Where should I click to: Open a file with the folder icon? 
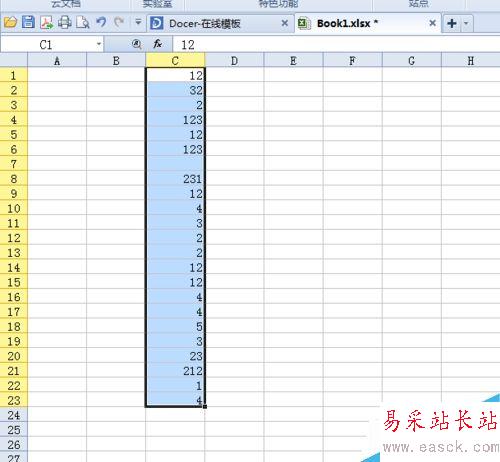pos(11,23)
